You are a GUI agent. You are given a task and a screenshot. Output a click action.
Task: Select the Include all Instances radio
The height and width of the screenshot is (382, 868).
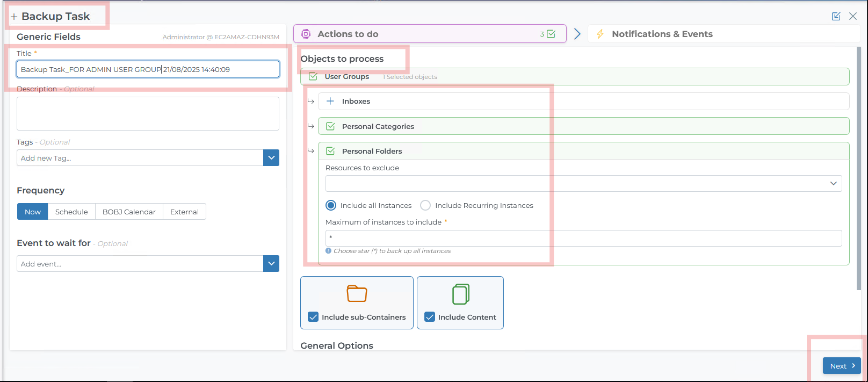[x=331, y=205]
